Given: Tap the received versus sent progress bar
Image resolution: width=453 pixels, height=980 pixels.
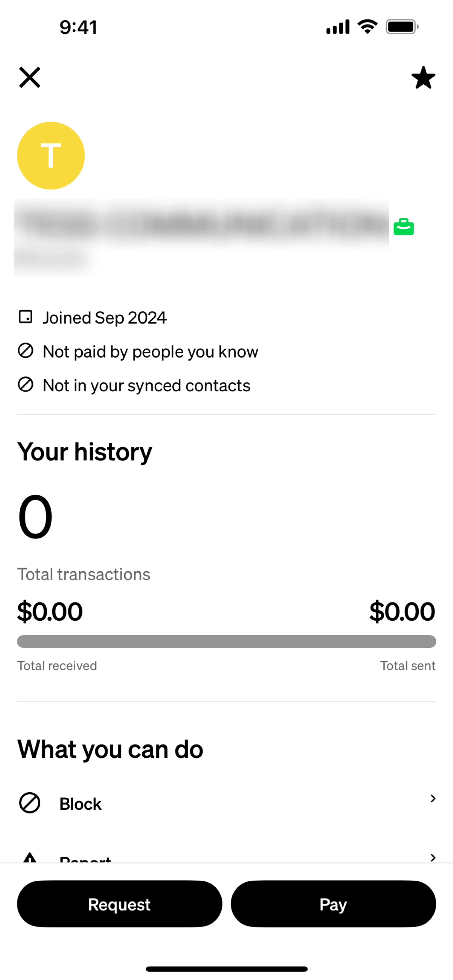Looking at the screenshot, I should point(226,641).
